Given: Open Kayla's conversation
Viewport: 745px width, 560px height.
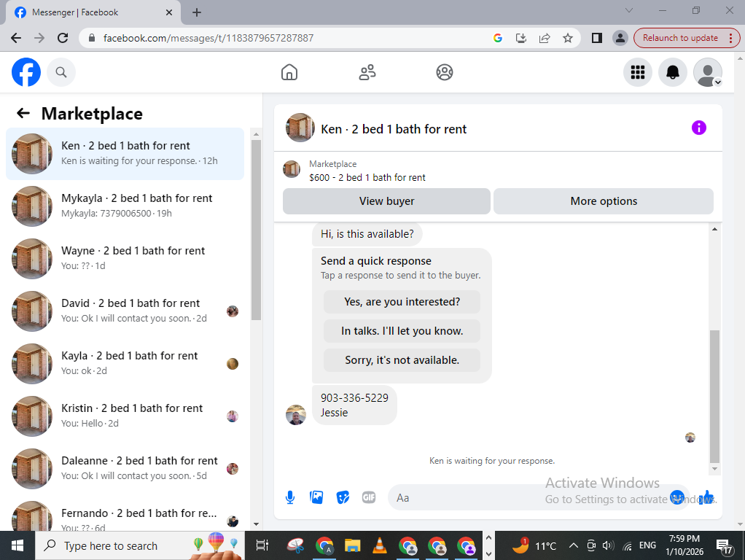Looking at the screenshot, I should coord(125,364).
